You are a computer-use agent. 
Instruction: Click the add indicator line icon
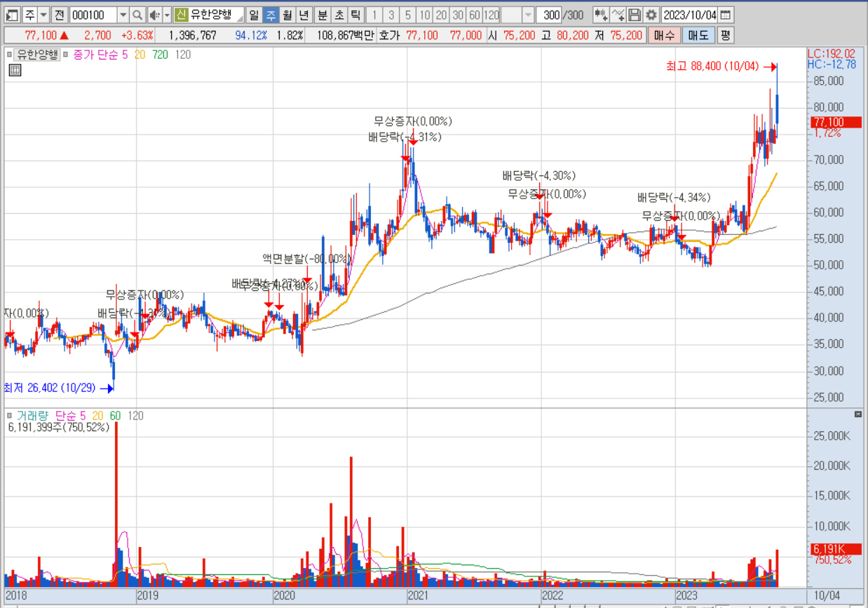pos(618,15)
